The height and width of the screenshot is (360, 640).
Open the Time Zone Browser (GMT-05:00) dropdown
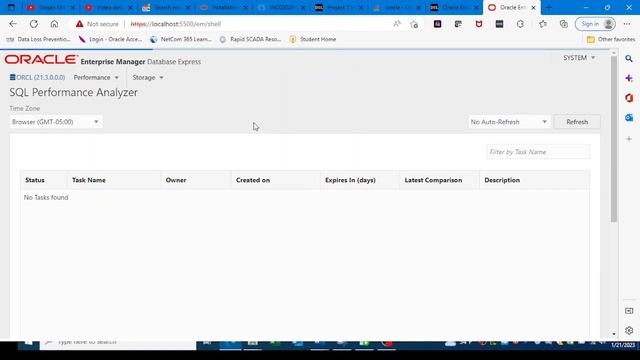tap(56, 122)
